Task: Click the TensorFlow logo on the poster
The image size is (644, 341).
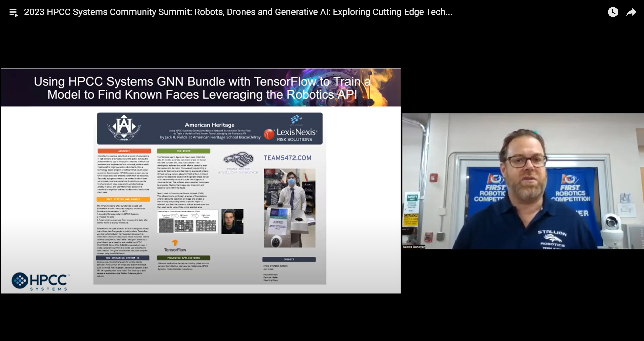Action: [175, 244]
